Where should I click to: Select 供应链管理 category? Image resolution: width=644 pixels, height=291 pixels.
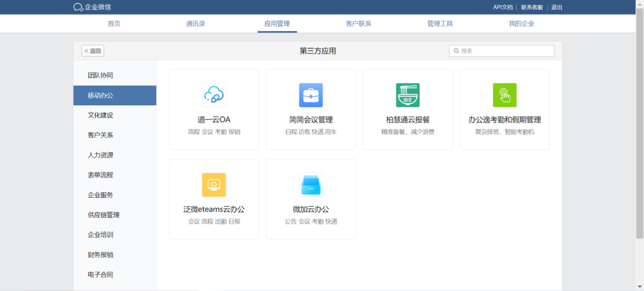click(115, 215)
